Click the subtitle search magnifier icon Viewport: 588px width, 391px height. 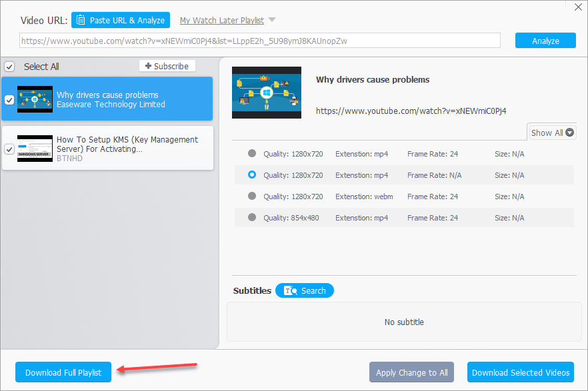tap(290, 290)
